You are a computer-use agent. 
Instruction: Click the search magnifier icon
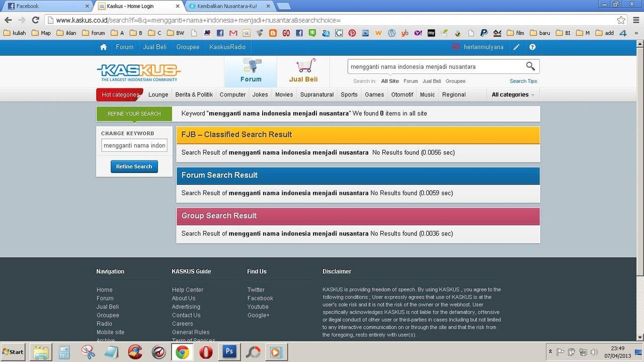530,66
